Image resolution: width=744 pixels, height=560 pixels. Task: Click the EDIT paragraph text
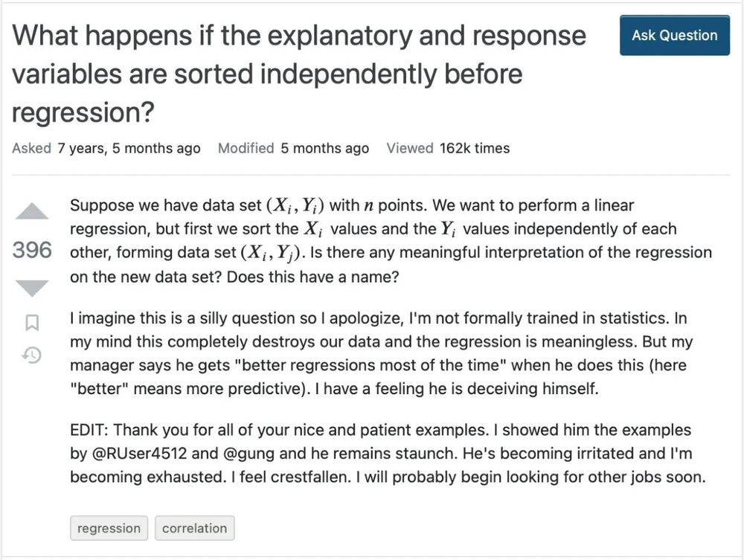tap(388, 454)
